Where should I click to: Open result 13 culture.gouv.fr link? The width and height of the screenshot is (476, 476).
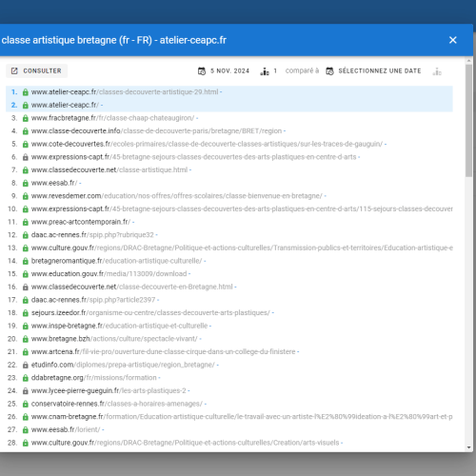click(x=242, y=248)
